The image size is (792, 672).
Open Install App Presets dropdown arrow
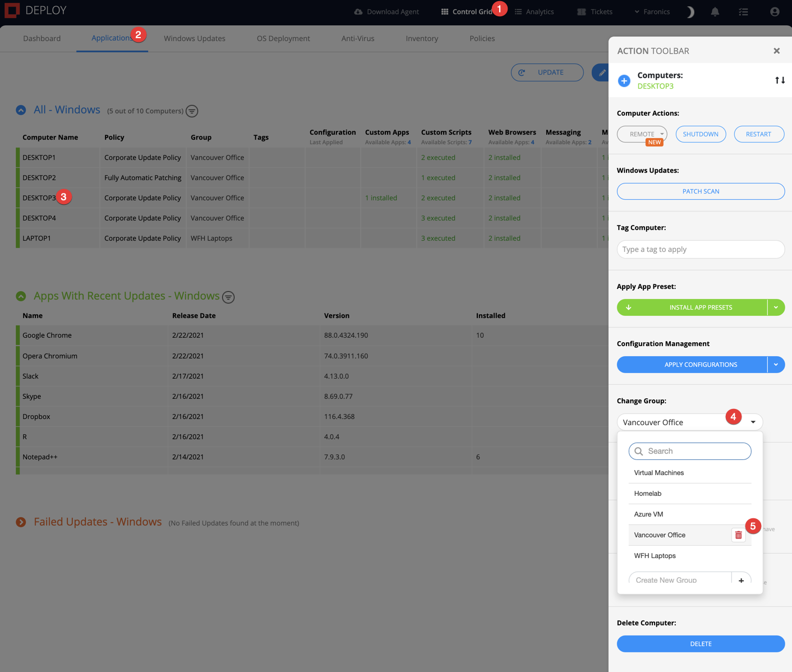[776, 307]
